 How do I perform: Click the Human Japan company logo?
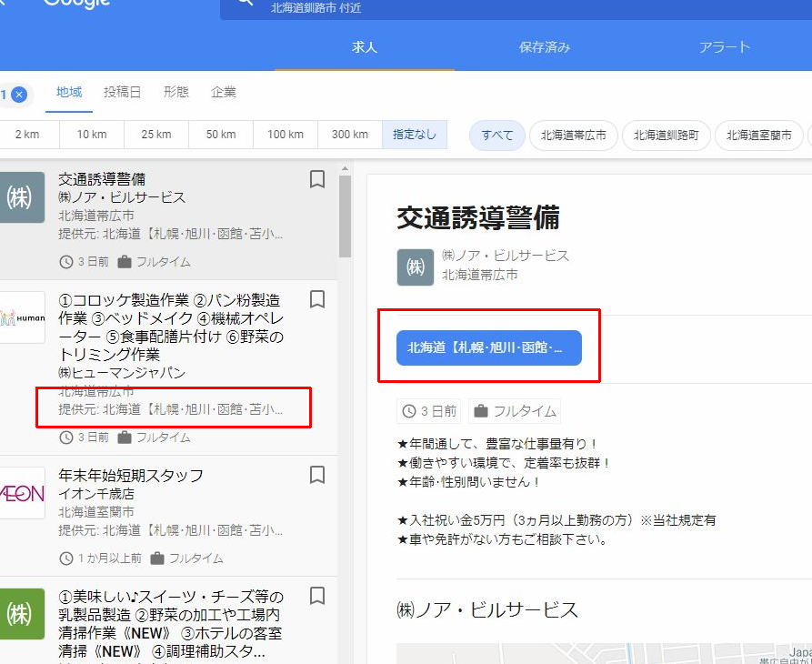(22, 317)
